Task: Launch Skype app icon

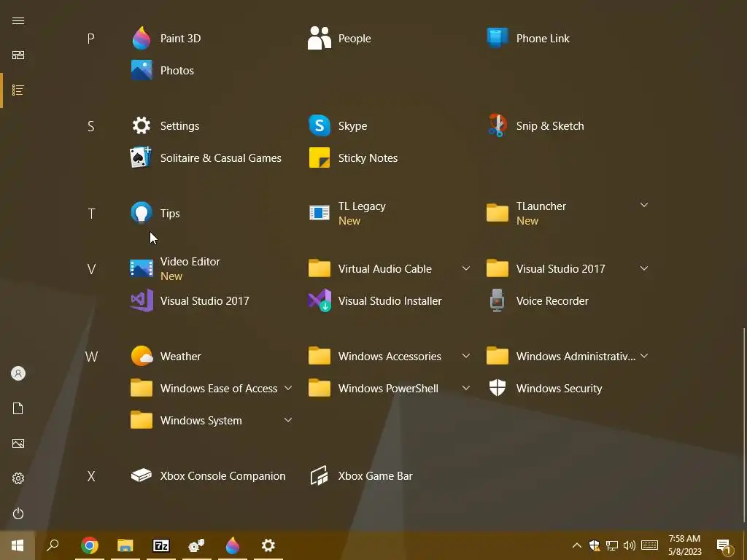Action: click(x=320, y=125)
